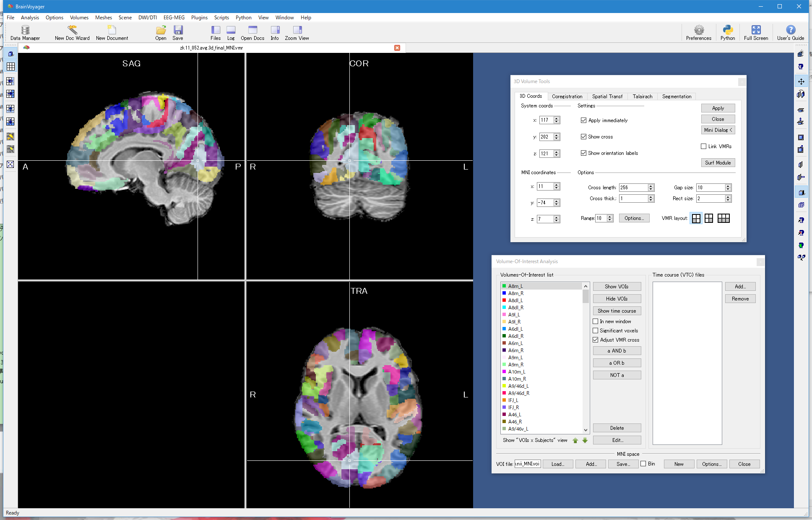The width and height of the screenshot is (812, 520).
Task: Select the three-column VMR layout icon
Action: pyautogui.click(x=724, y=218)
